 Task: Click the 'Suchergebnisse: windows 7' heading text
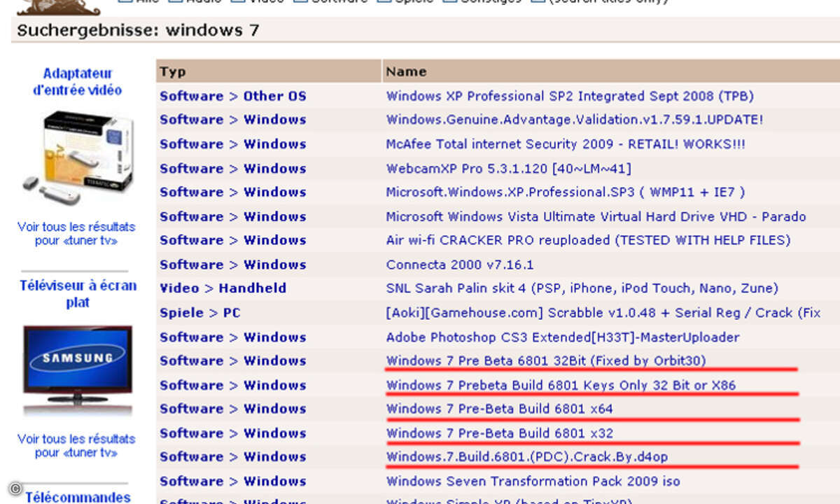pos(138,31)
